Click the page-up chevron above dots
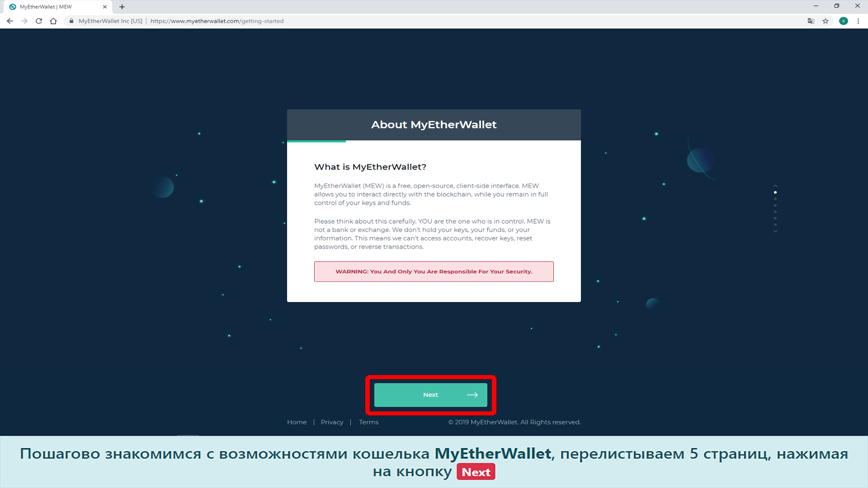 [x=775, y=186]
